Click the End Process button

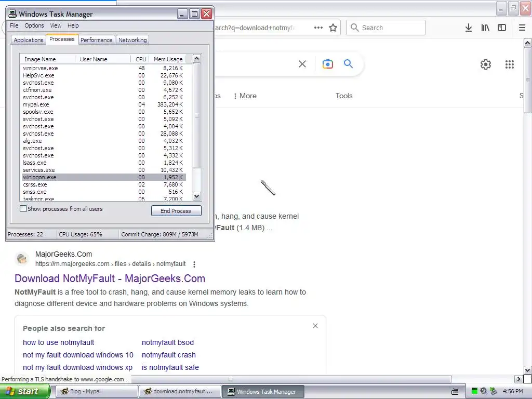point(176,211)
